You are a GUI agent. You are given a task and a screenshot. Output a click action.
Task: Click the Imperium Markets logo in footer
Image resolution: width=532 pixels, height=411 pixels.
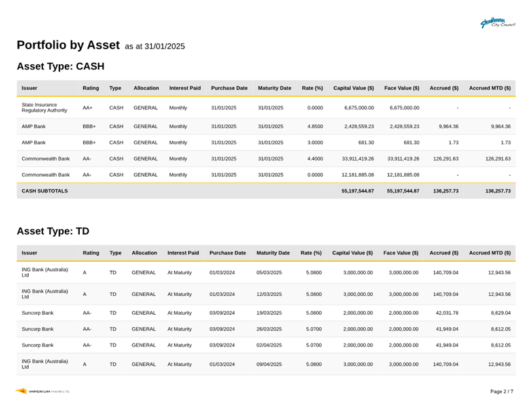pyautogui.click(x=43, y=391)
